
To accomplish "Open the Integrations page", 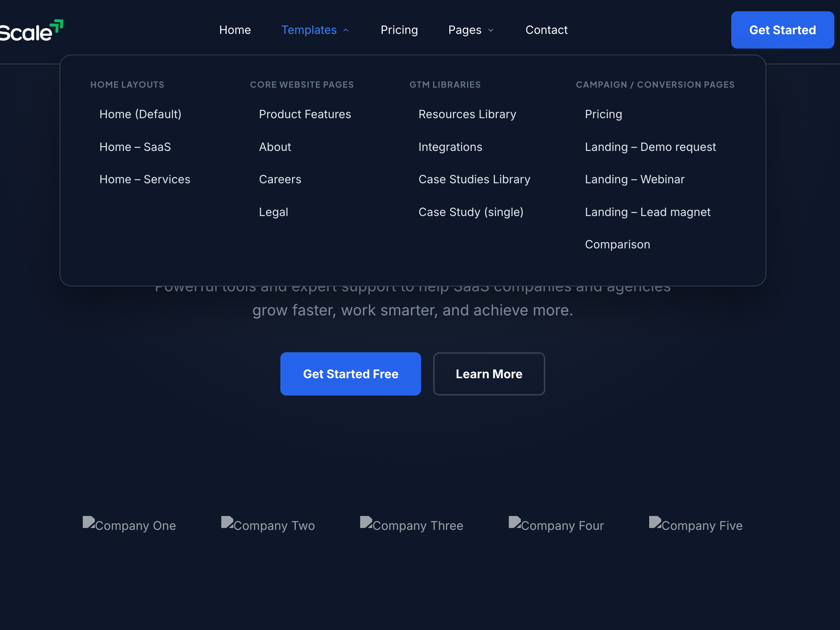I will (450, 147).
